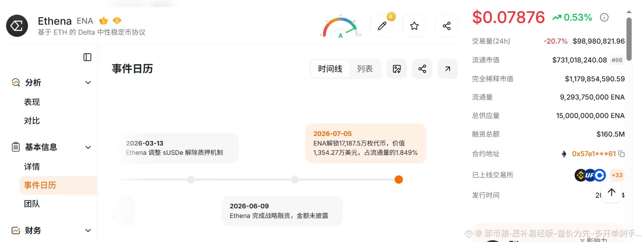Select the orange timeline marker
Image resolution: width=644 pixels, height=242 pixels.
[x=398, y=180]
